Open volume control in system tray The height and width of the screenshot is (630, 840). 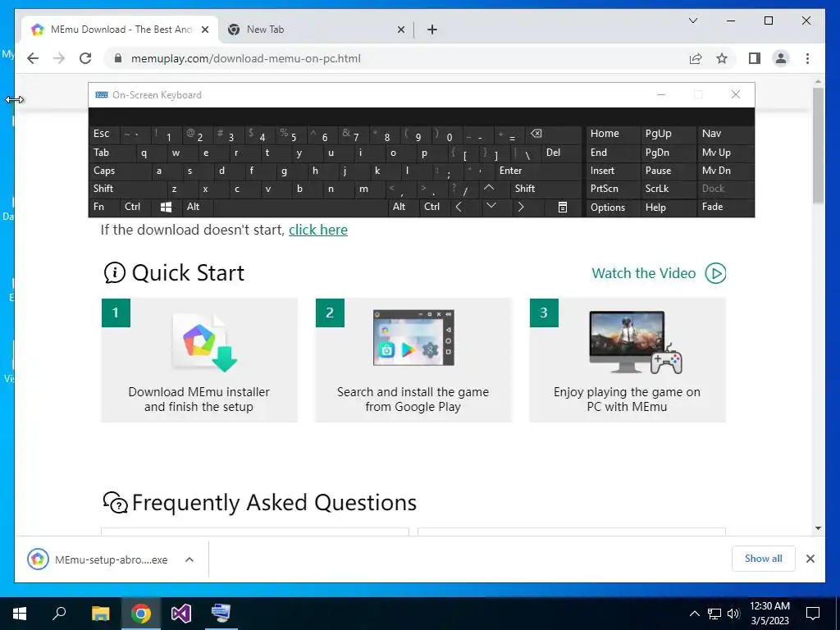tap(733, 614)
